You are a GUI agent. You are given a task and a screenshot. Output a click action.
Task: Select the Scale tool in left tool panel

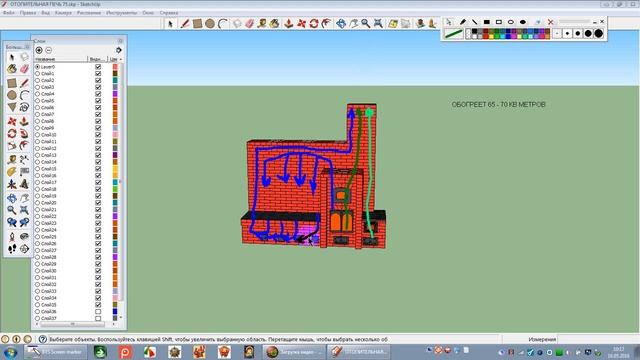tap(12, 146)
